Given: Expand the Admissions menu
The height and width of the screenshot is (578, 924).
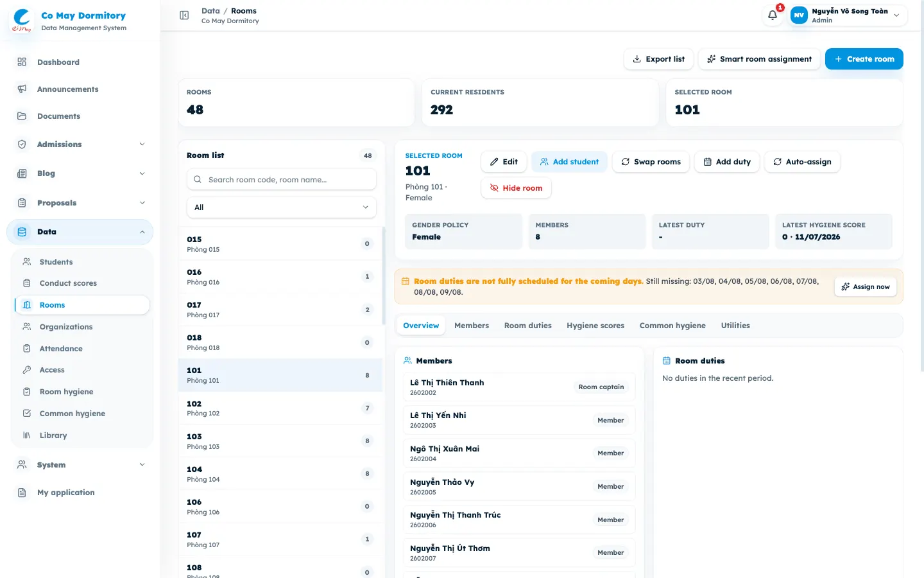Looking at the screenshot, I should point(80,144).
